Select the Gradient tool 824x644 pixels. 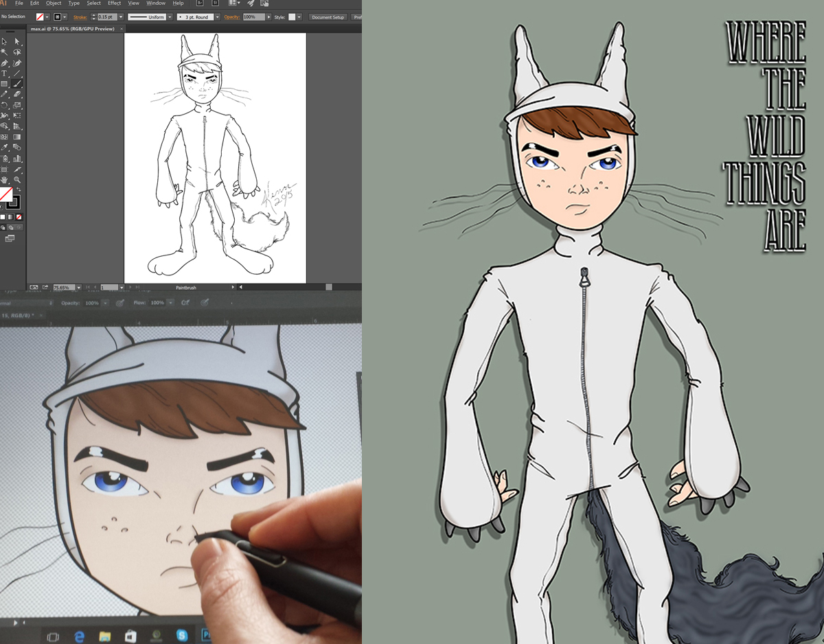(x=17, y=137)
